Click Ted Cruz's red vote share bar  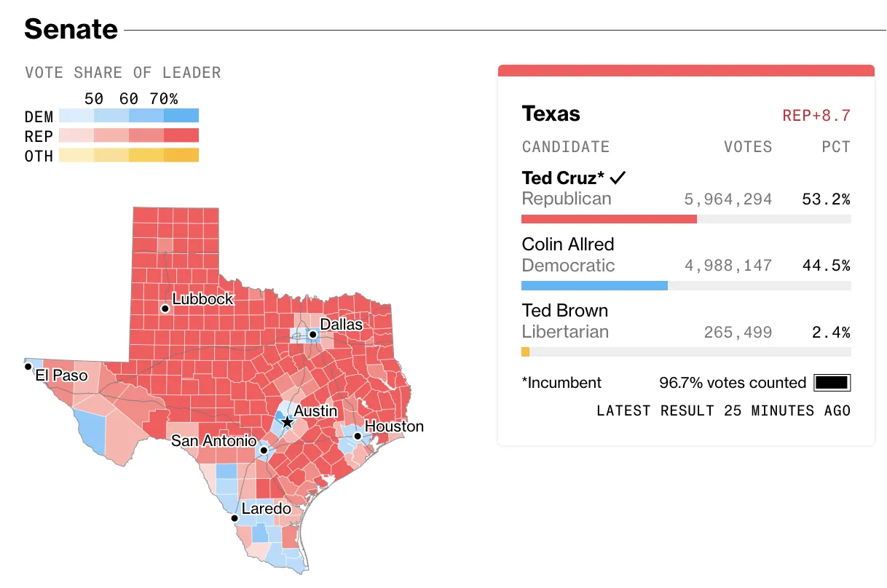click(609, 219)
